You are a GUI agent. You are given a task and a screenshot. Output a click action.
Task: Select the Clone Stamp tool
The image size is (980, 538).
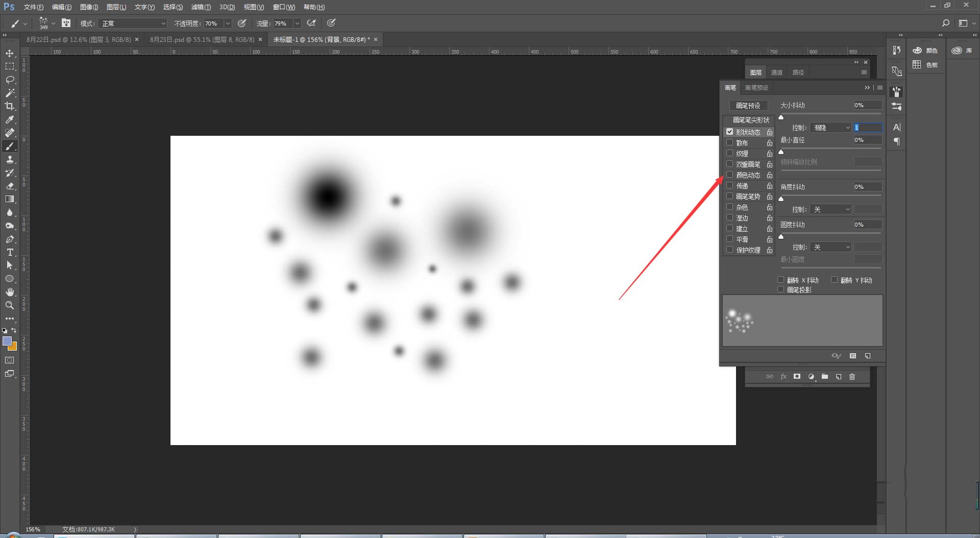10,159
